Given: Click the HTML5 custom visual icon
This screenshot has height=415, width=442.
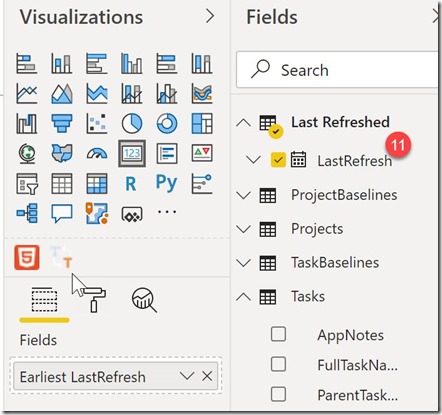Looking at the screenshot, I should [x=27, y=257].
